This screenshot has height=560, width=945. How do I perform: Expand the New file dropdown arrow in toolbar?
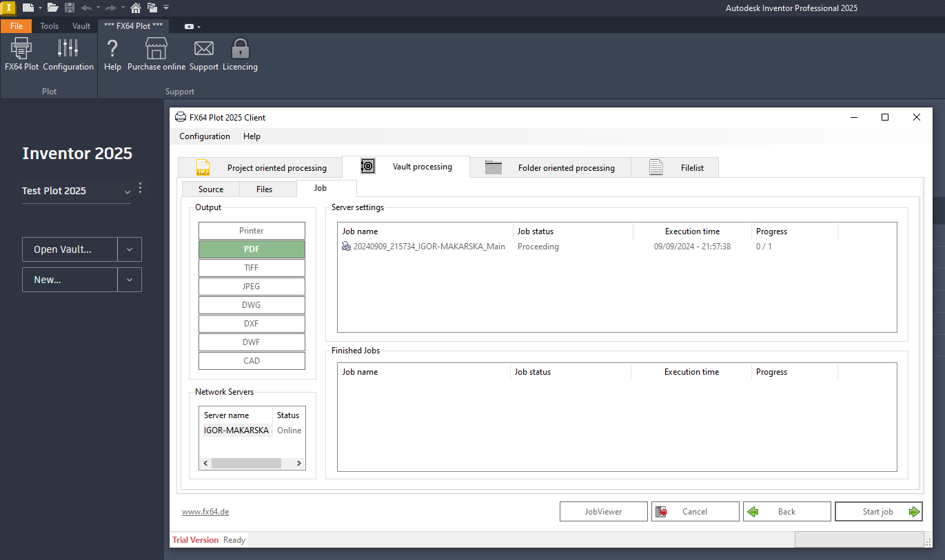tap(40, 8)
